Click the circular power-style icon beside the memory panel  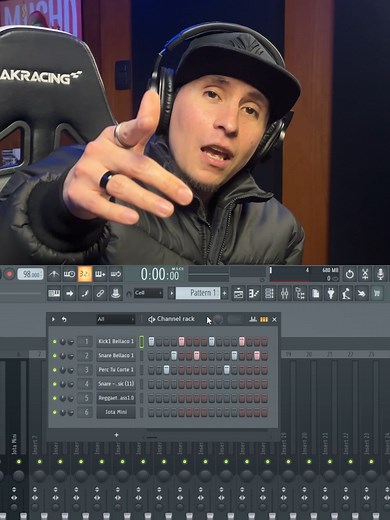tap(349, 274)
